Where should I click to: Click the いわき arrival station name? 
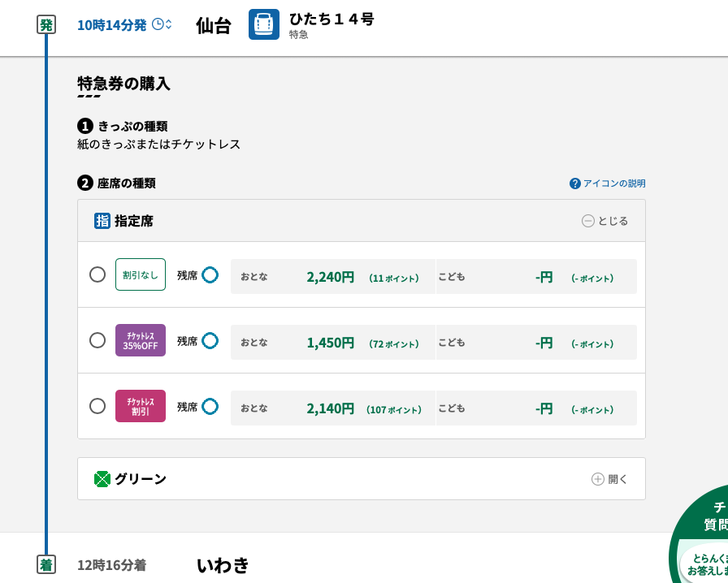point(223,565)
